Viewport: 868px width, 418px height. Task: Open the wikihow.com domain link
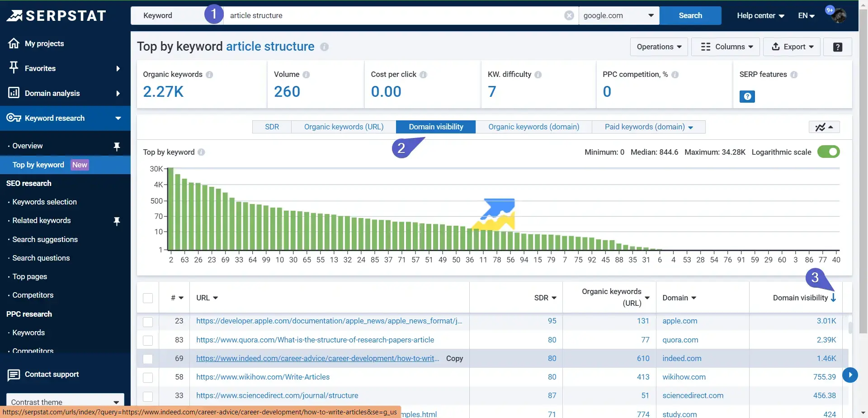pos(684,377)
